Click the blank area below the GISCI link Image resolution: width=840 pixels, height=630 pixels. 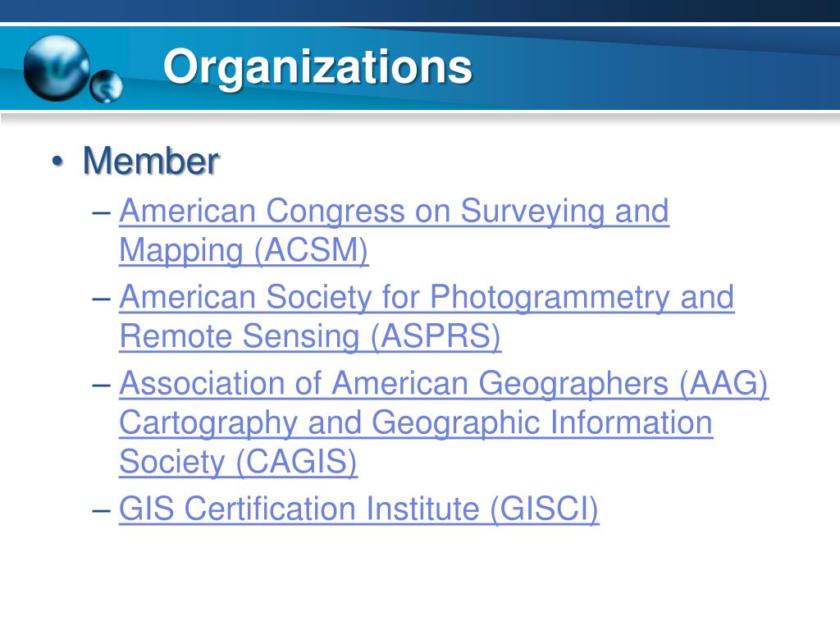click(420, 578)
